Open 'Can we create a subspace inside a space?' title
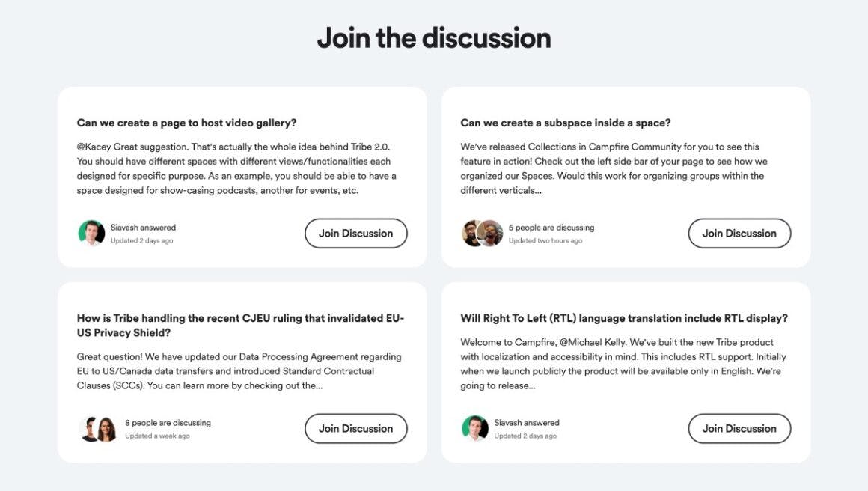Image resolution: width=868 pixels, height=491 pixels. click(565, 123)
